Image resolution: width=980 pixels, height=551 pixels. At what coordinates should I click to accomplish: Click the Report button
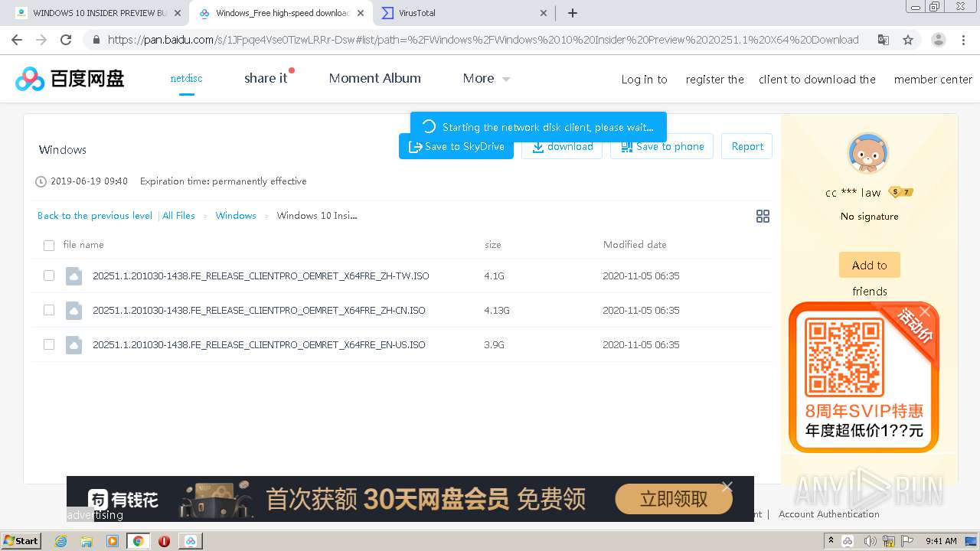click(x=746, y=146)
